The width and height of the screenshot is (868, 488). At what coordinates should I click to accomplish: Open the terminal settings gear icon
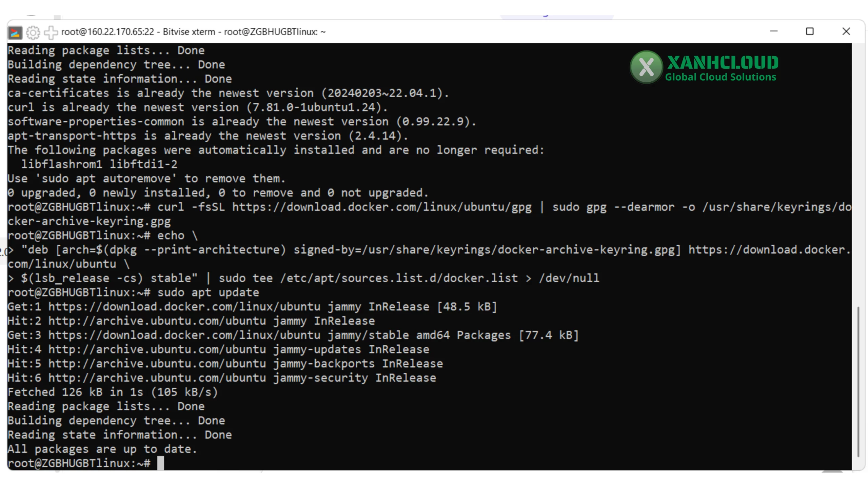click(x=33, y=32)
